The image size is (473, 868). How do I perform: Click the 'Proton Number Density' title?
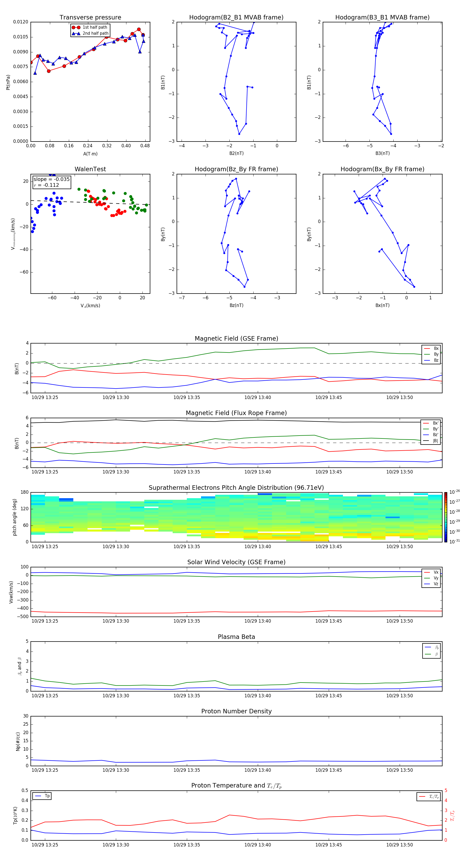(x=236, y=711)
